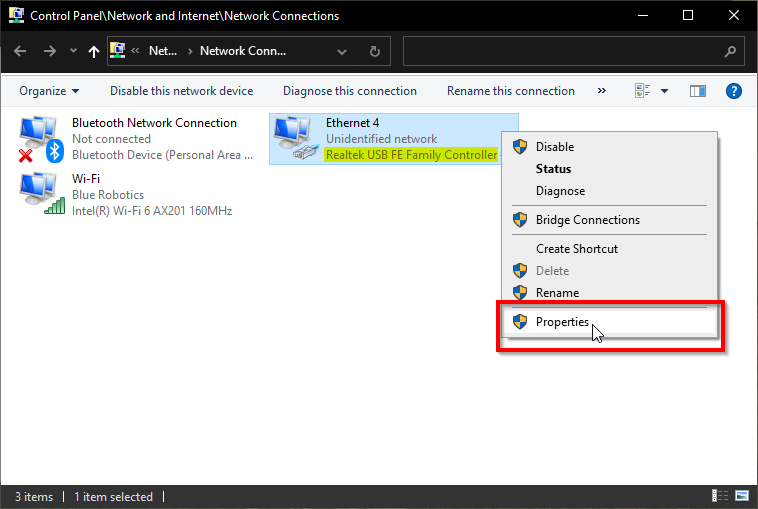Image resolution: width=758 pixels, height=509 pixels.
Task: Click the 'Ethernet 4' connection name
Action: [352, 123]
